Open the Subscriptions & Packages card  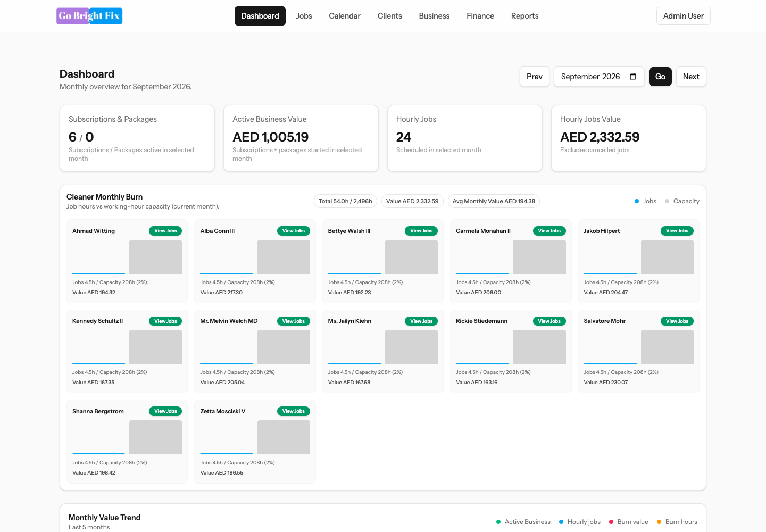click(x=137, y=138)
